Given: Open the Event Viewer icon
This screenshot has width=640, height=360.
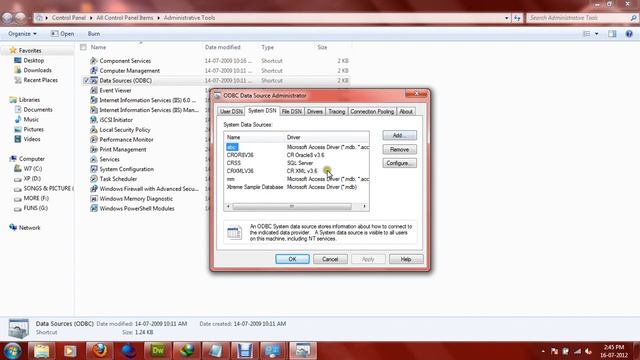Looking at the screenshot, I should (x=93, y=90).
